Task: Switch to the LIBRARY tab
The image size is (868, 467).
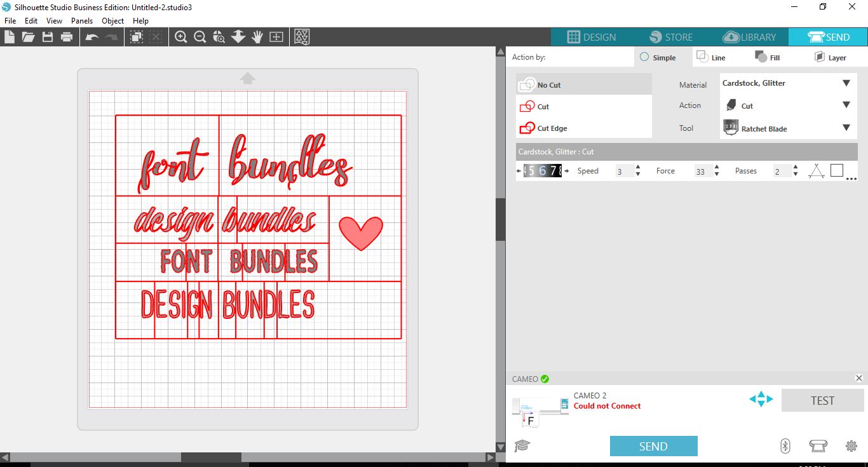Action: coord(749,37)
